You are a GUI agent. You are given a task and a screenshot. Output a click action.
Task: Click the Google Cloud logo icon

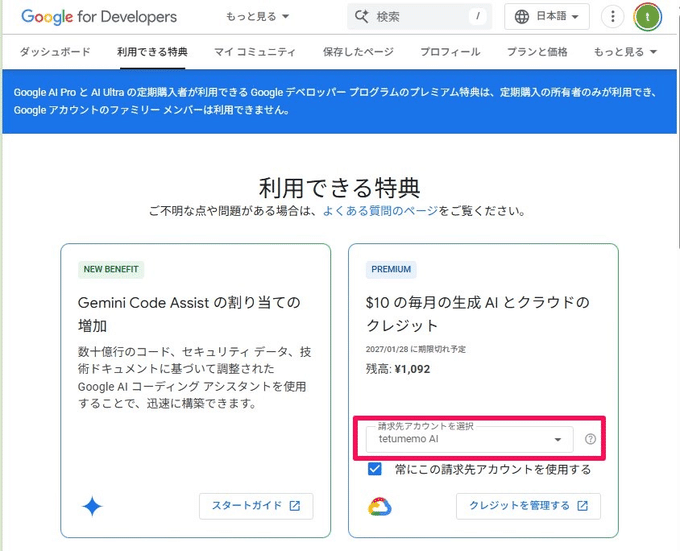pyautogui.click(x=380, y=506)
